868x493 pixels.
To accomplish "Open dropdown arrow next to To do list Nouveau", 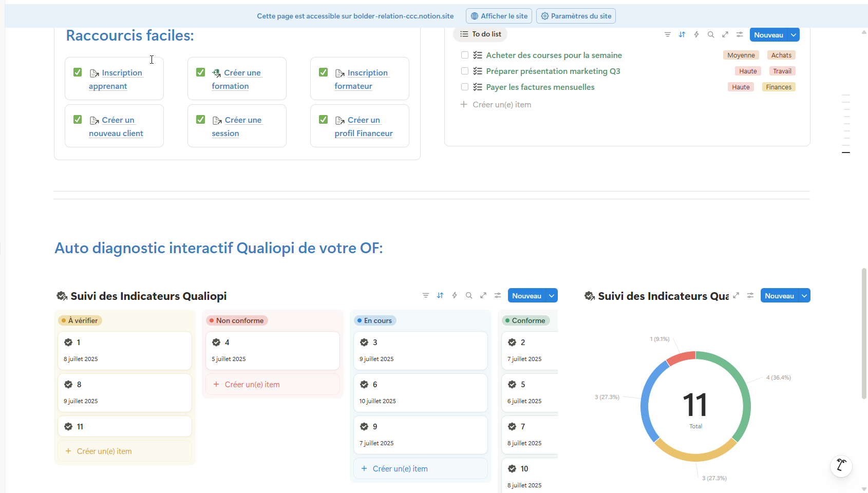I will [x=794, y=35].
